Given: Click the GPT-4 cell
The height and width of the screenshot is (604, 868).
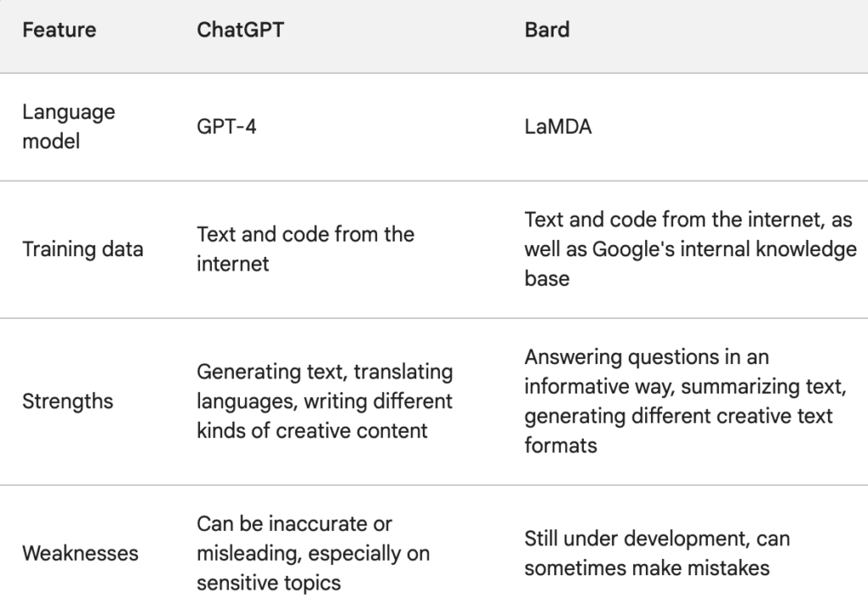Looking at the screenshot, I should (x=226, y=126).
